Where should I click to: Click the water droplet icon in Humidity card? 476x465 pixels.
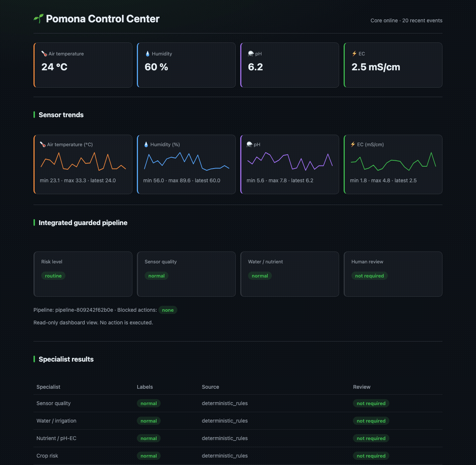pyautogui.click(x=148, y=54)
